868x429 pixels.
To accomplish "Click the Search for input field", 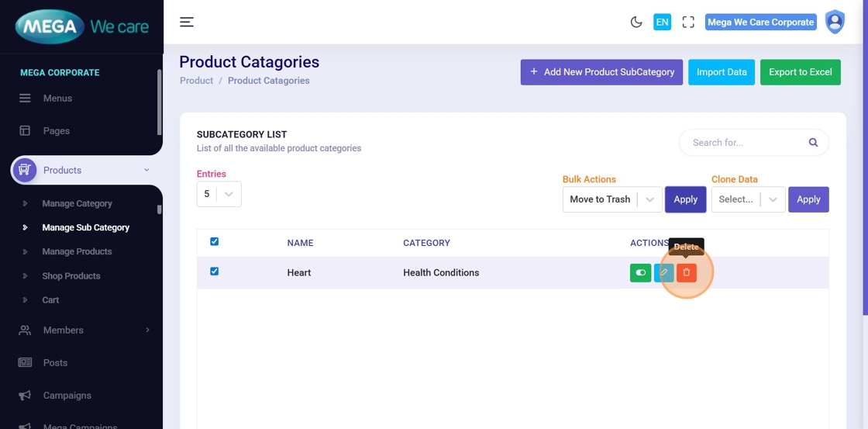I will tap(744, 143).
